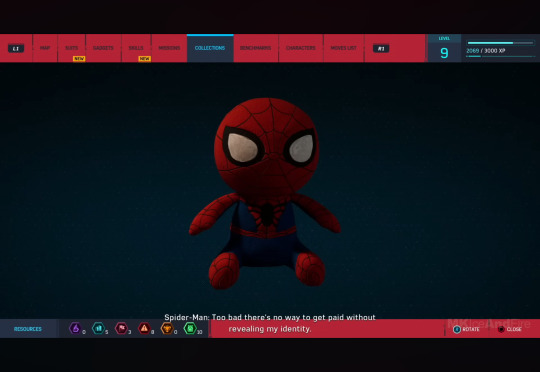
Task: Click the 'revealing my identity.' subtitle line
Action: (270, 329)
